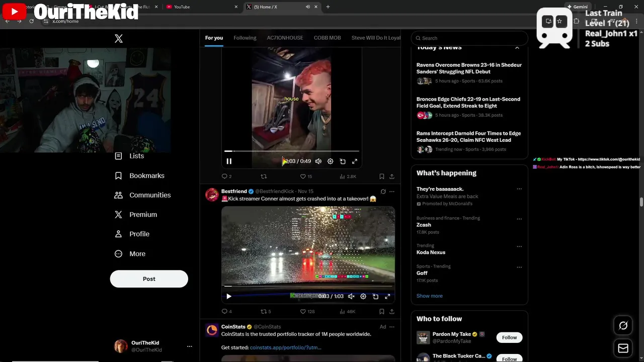The image size is (644, 362).
Task: Switch to the YouTube browser tab
Action: coord(202,7)
